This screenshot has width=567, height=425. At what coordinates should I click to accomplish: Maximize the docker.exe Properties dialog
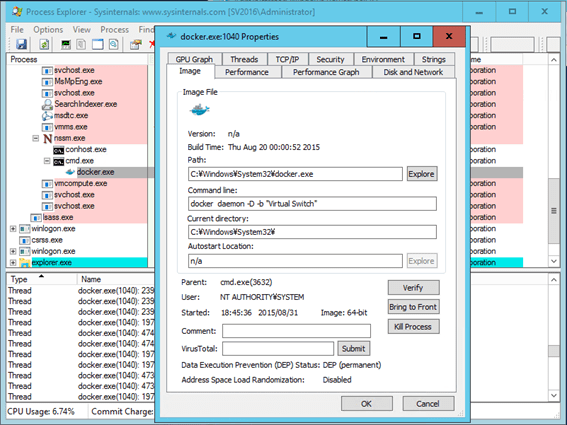[x=417, y=36]
